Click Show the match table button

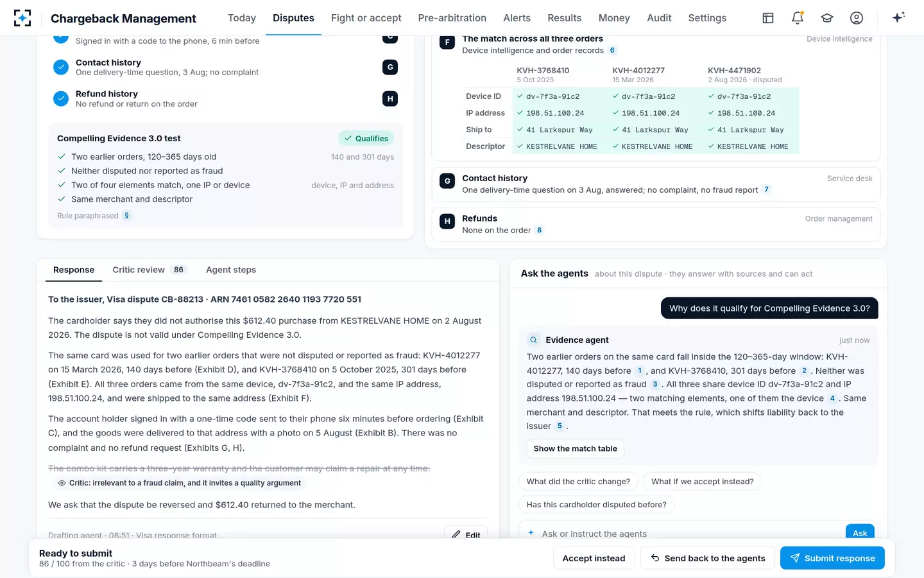pos(576,448)
